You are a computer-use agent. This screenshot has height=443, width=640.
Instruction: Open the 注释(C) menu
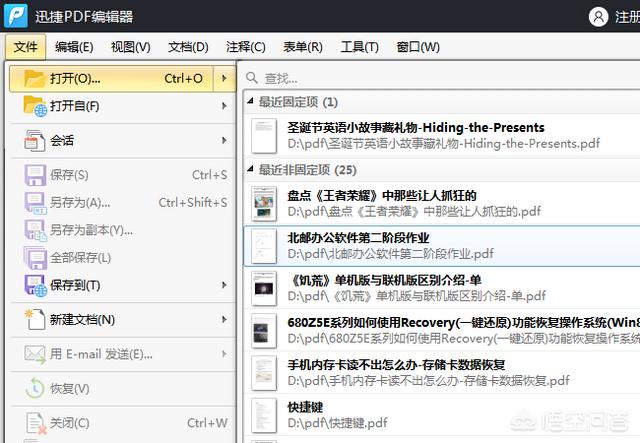point(245,47)
